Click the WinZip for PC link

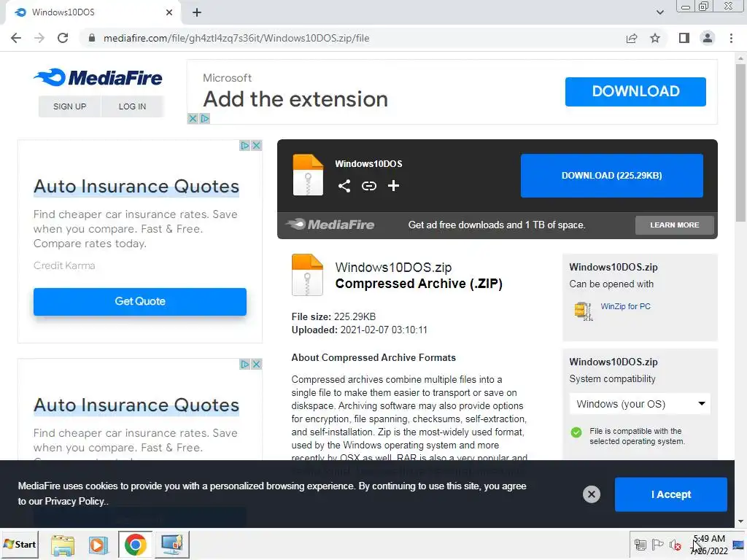(x=625, y=306)
